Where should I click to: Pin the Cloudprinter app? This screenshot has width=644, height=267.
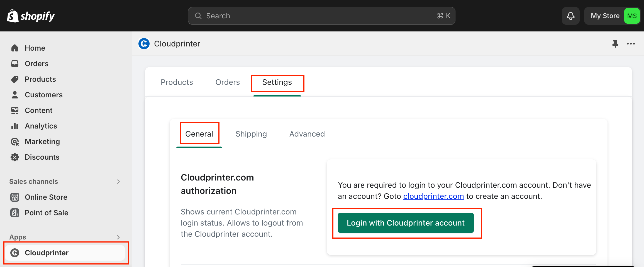tap(615, 44)
